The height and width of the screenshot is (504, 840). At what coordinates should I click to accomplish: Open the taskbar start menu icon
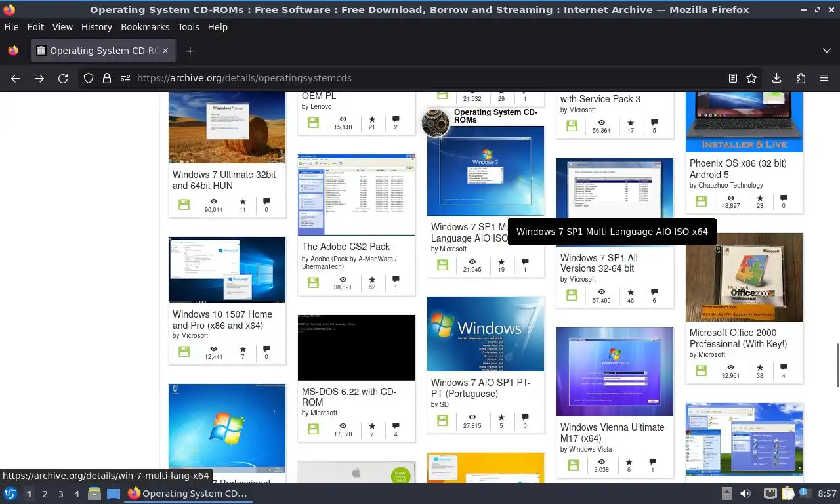click(x=10, y=493)
